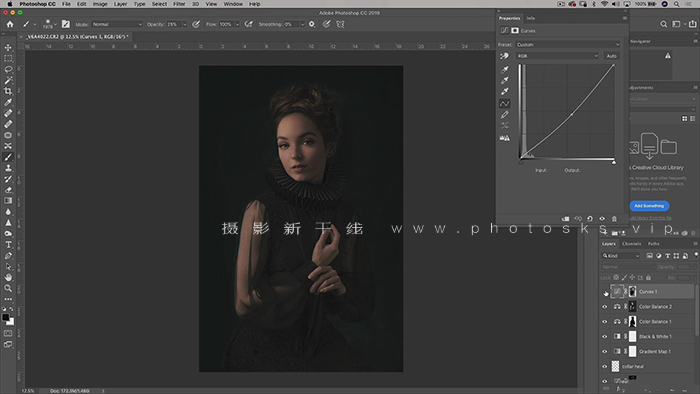This screenshot has height=394, width=700.
Task: Open the brush preset picker dropdown
Action: [x=55, y=24]
